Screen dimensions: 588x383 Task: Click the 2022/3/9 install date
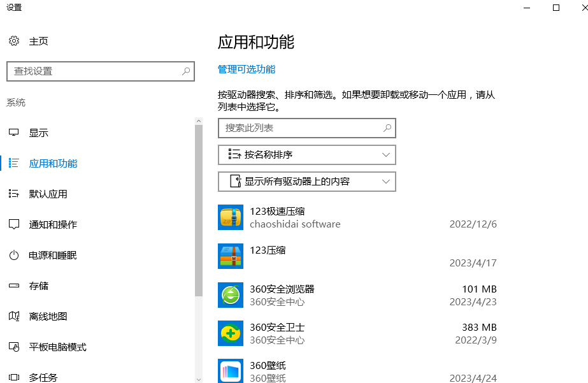pos(476,340)
